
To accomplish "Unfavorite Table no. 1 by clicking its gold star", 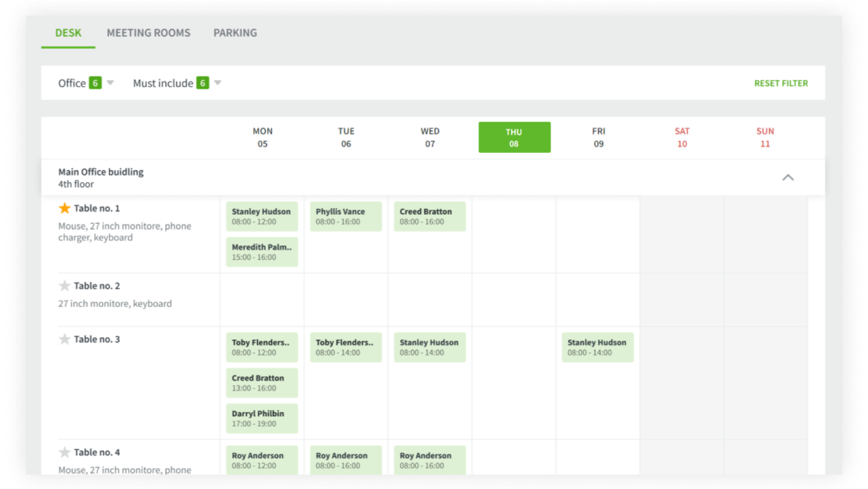I will [x=64, y=207].
